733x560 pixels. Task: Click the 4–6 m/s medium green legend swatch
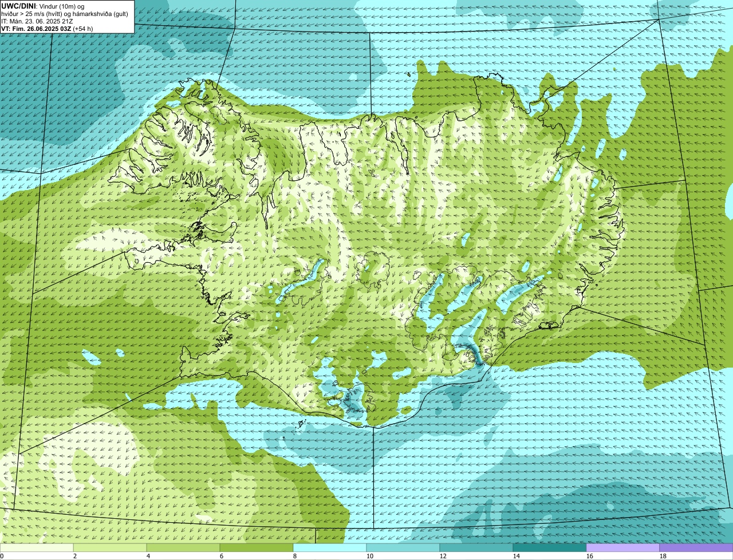tap(183, 548)
